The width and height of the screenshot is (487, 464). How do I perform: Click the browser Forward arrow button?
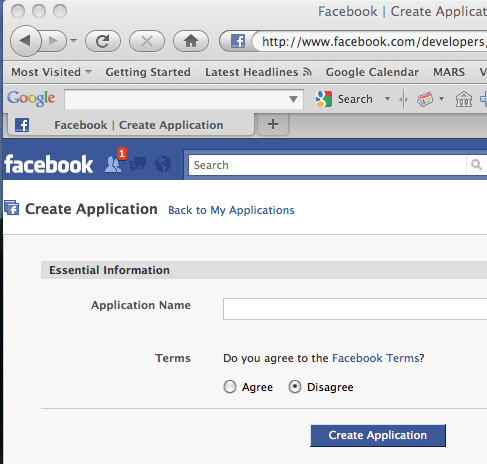[x=53, y=41]
